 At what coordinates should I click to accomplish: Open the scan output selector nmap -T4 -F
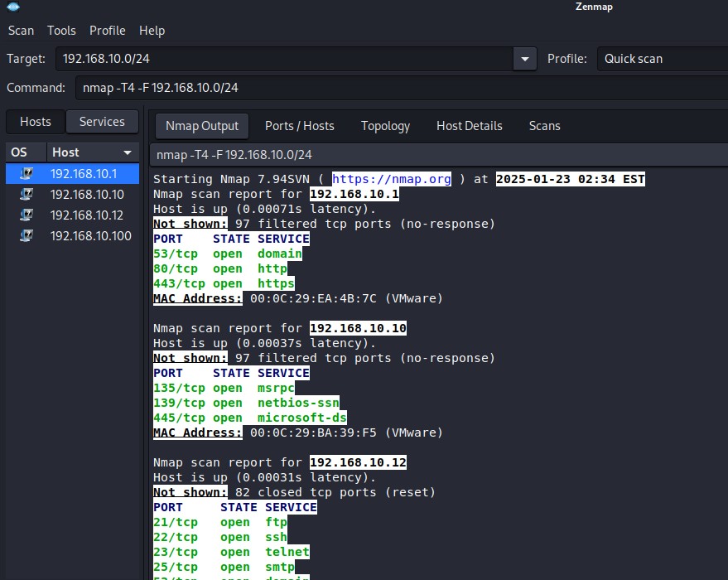tap(438, 155)
